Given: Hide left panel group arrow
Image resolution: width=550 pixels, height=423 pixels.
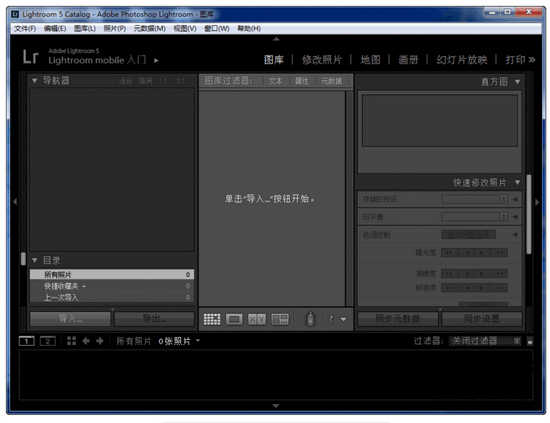Looking at the screenshot, I should click(x=15, y=202).
